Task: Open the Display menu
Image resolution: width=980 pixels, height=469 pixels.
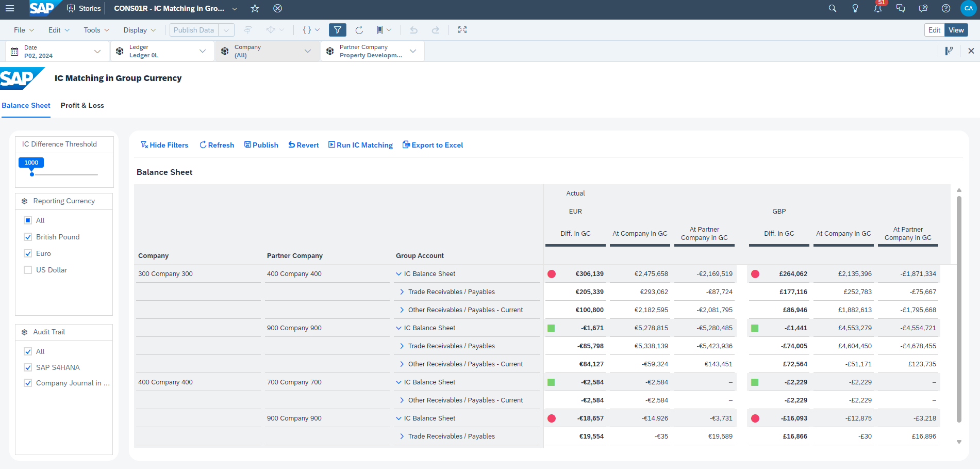Action: (139, 30)
